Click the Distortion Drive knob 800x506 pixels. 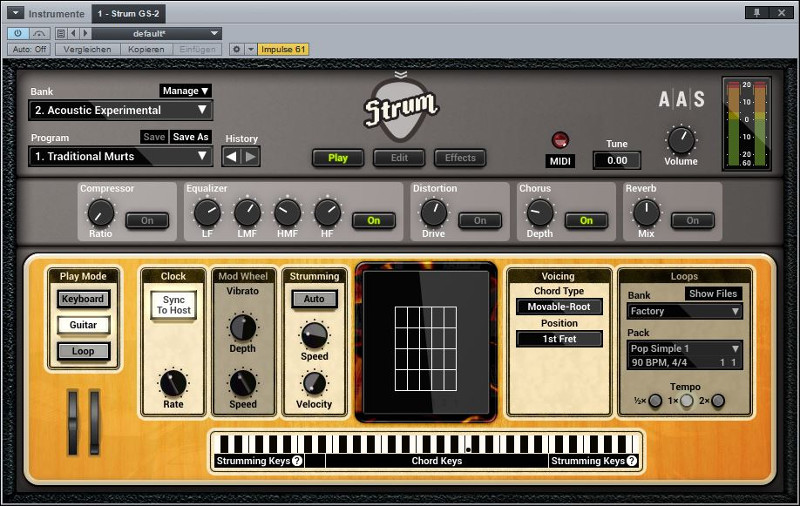(434, 213)
